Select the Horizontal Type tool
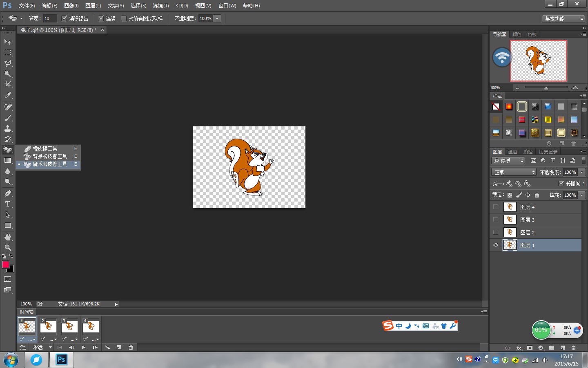588x368 pixels. tap(8, 204)
